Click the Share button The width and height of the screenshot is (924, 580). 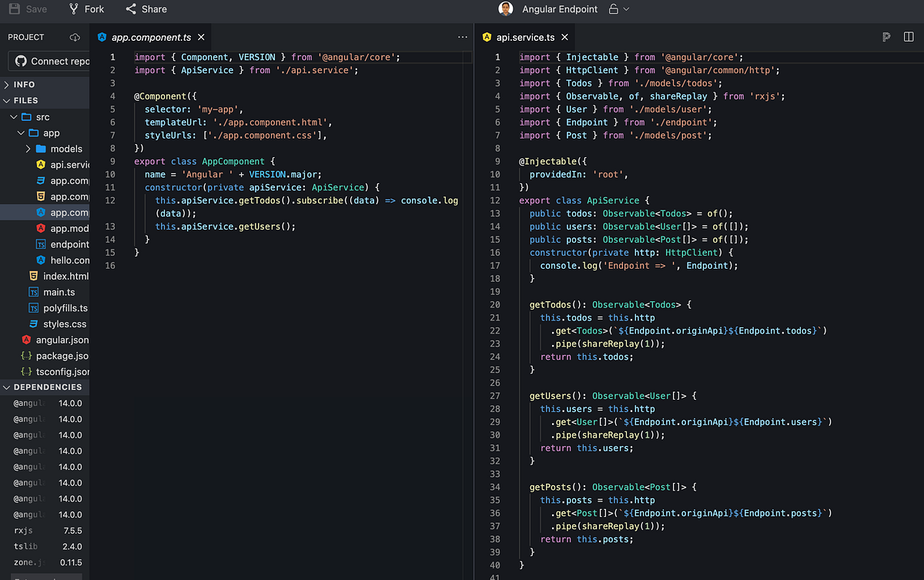(146, 9)
